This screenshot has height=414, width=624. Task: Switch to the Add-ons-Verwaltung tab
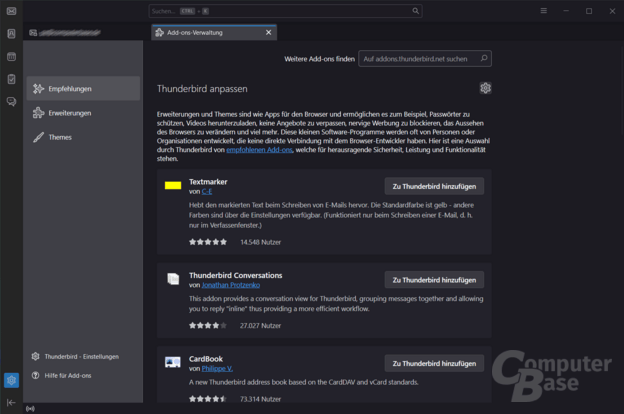click(214, 33)
